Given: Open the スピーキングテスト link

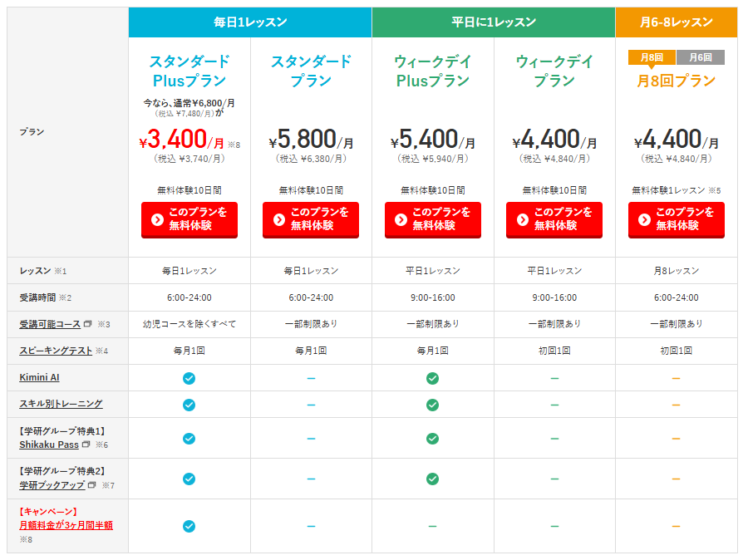Looking at the screenshot, I should [56, 351].
